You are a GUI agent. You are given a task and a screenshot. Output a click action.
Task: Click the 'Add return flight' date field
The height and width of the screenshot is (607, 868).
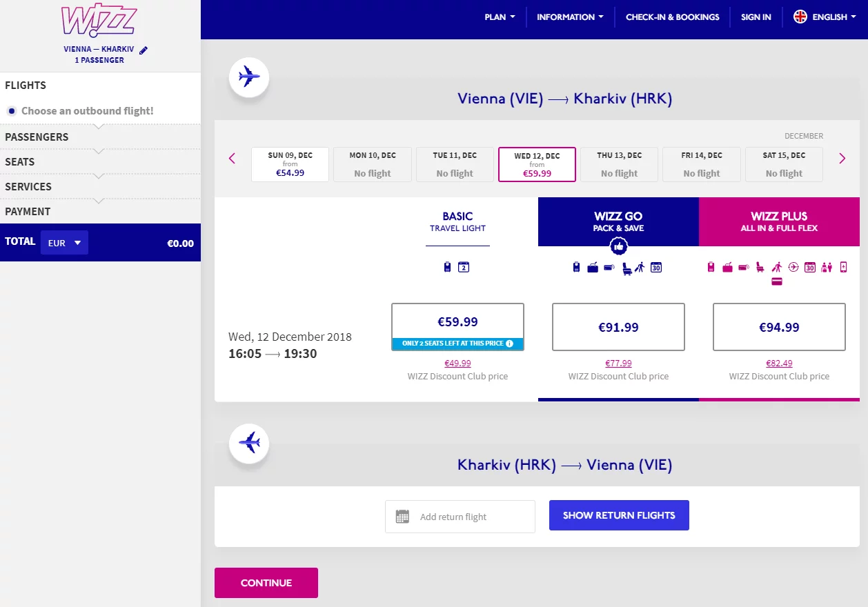460,517
